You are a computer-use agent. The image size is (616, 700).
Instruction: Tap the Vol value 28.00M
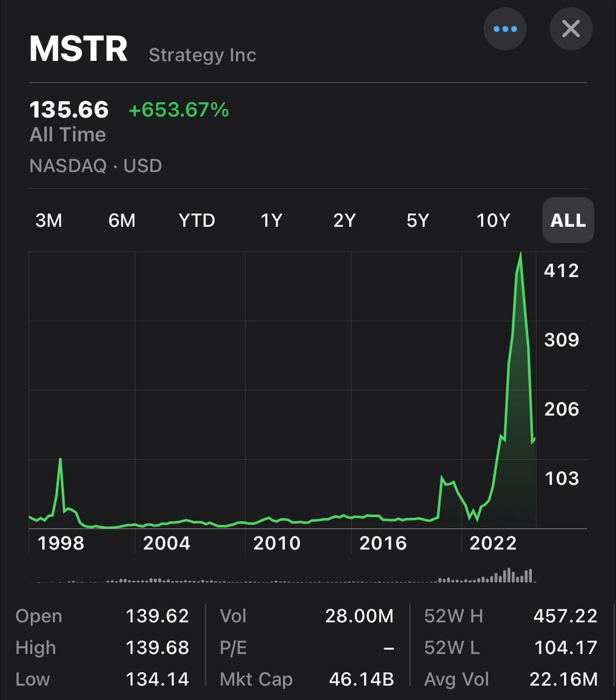[359, 616]
